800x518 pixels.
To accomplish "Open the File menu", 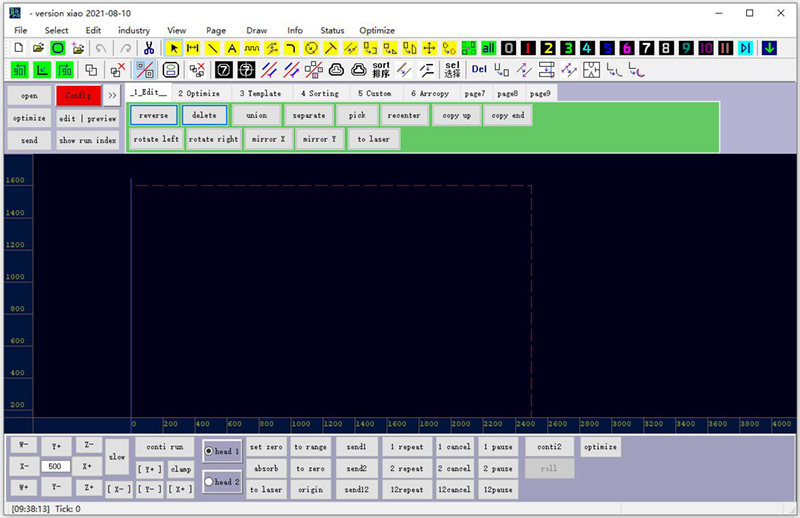I will [x=21, y=30].
